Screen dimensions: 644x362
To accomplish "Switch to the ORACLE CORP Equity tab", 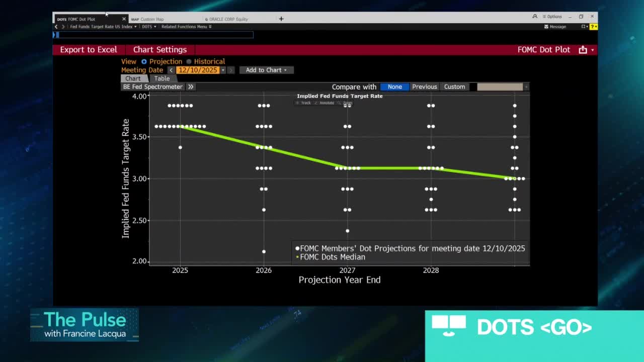I will pyautogui.click(x=228, y=19).
